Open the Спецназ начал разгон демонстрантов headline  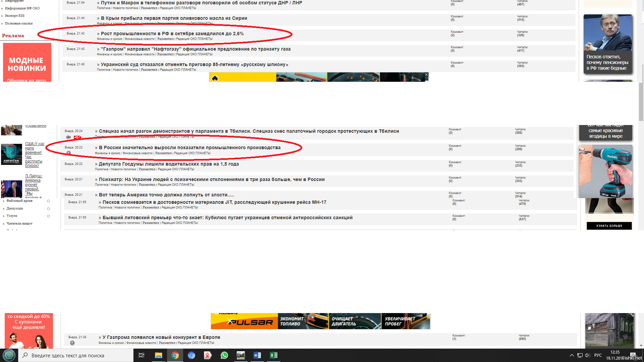tap(249, 131)
